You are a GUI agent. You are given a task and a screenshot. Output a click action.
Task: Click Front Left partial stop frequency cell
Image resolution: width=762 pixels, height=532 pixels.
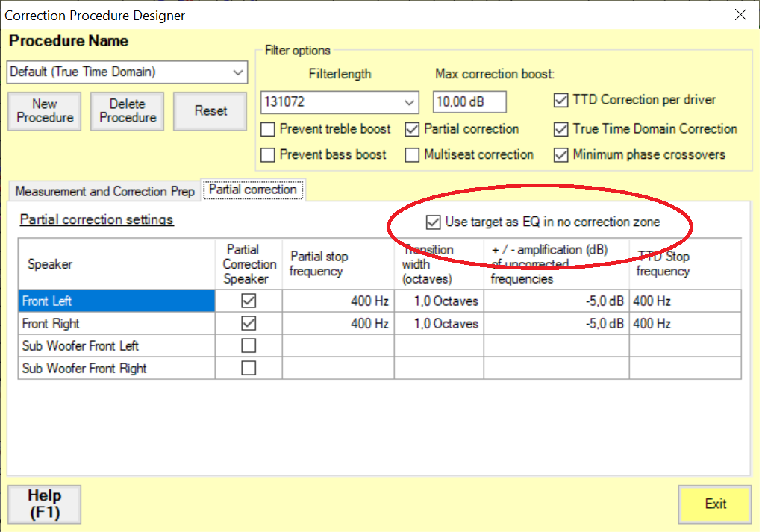338,301
